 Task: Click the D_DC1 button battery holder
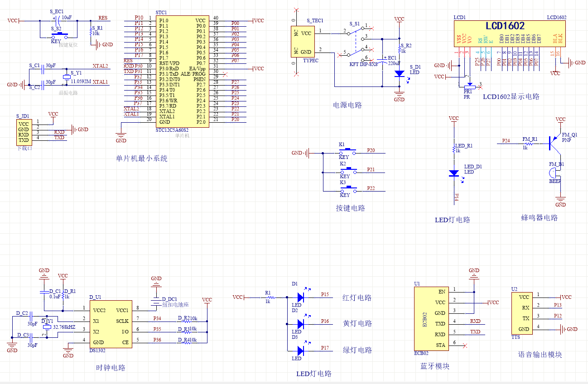pyautogui.click(x=156, y=301)
